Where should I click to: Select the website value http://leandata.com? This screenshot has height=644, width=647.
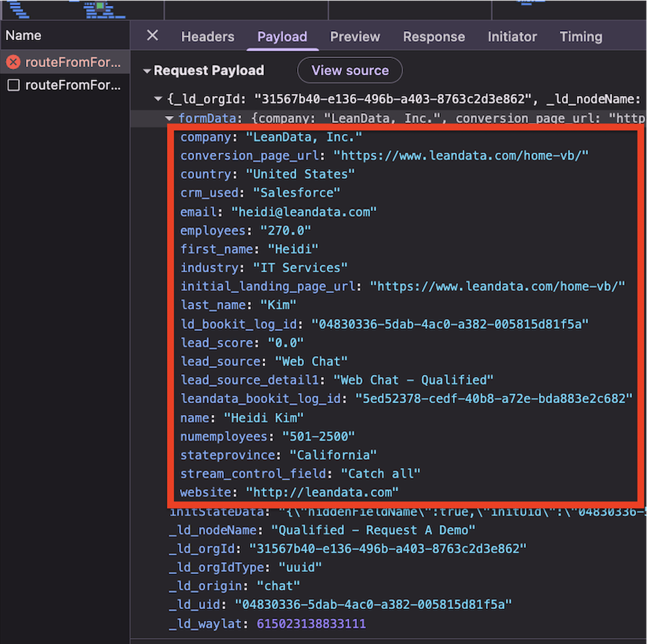[x=322, y=493]
